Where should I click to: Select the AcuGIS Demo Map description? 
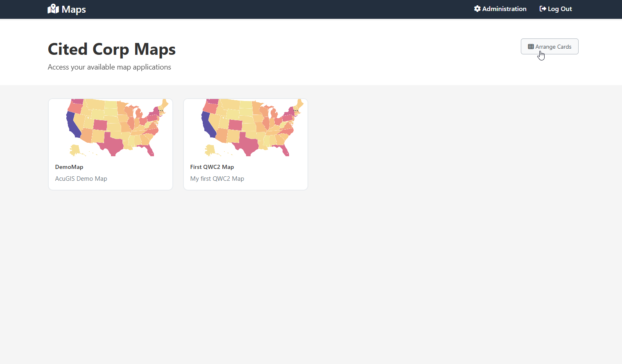pyautogui.click(x=81, y=179)
